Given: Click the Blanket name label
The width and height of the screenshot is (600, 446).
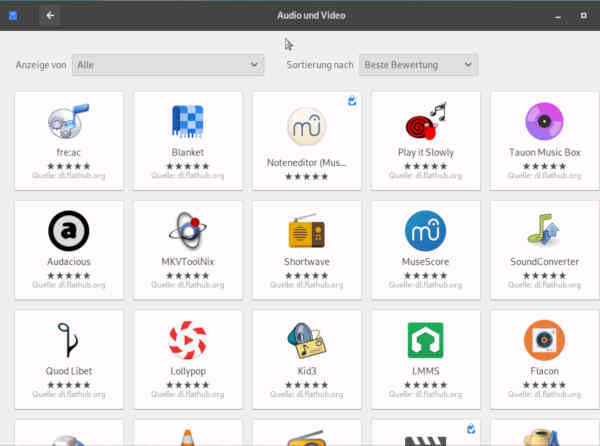Looking at the screenshot, I should tap(188, 152).
